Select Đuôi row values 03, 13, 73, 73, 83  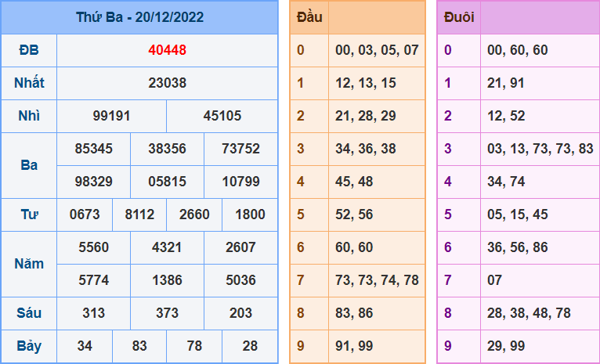coord(540,149)
